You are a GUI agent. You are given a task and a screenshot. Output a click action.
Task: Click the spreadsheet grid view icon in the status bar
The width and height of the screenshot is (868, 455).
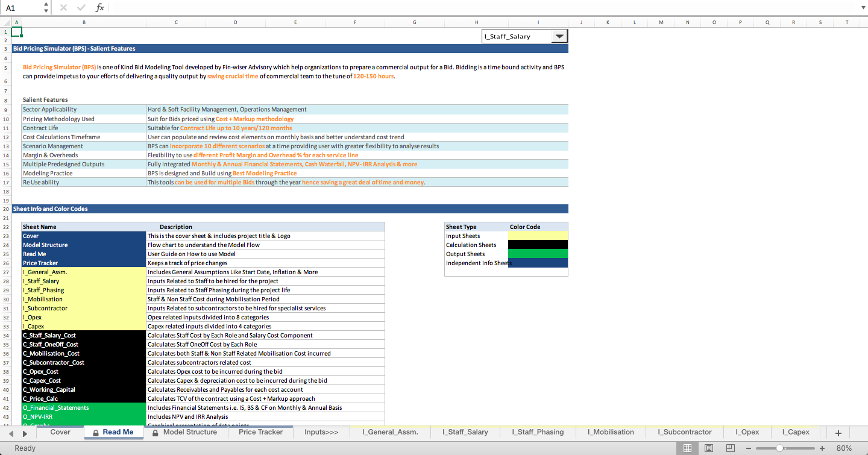687,448
